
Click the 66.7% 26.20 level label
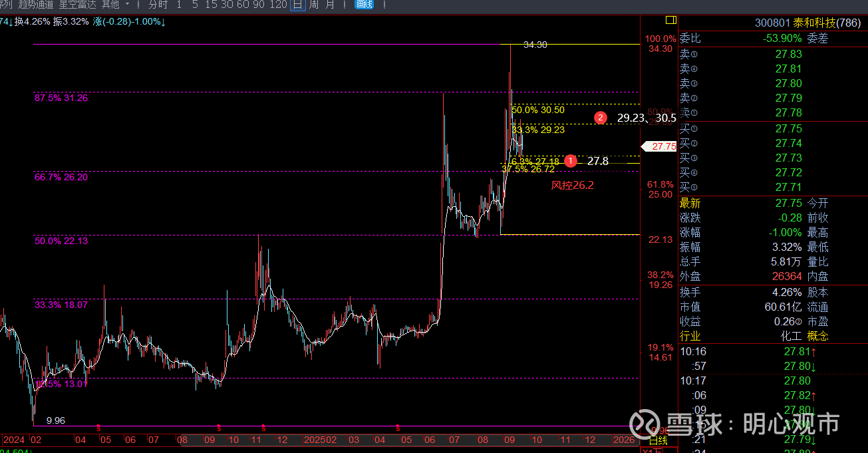click(61, 178)
